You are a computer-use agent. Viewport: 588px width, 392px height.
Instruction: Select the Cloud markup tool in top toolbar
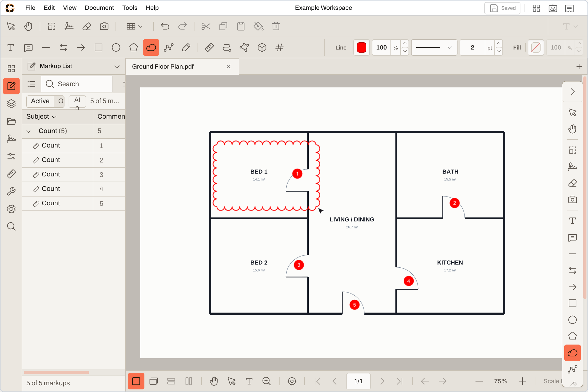click(x=151, y=47)
